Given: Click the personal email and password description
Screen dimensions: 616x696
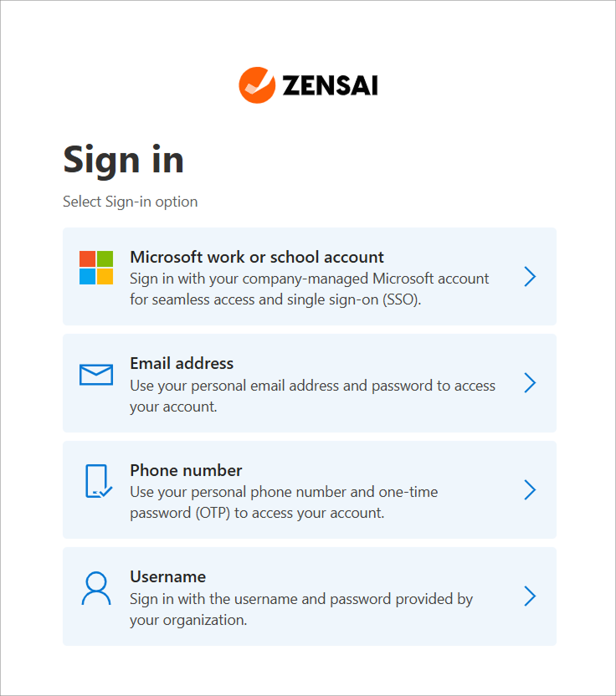Looking at the screenshot, I should (x=312, y=396).
